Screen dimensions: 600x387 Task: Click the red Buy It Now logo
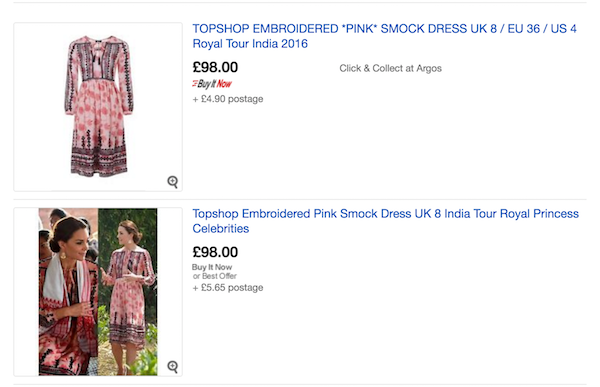click(x=212, y=83)
